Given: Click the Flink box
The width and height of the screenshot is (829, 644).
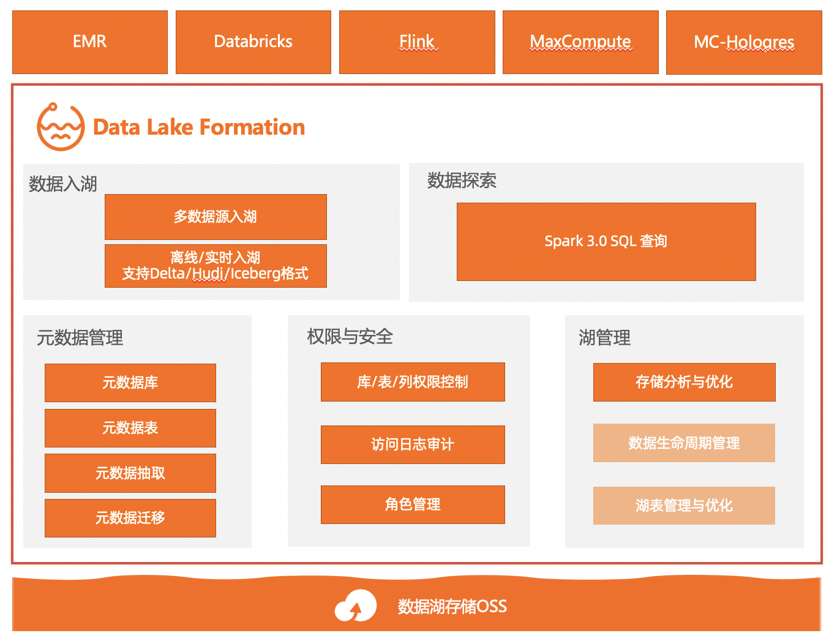Looking at the screenshot, I should pos(417,42).
